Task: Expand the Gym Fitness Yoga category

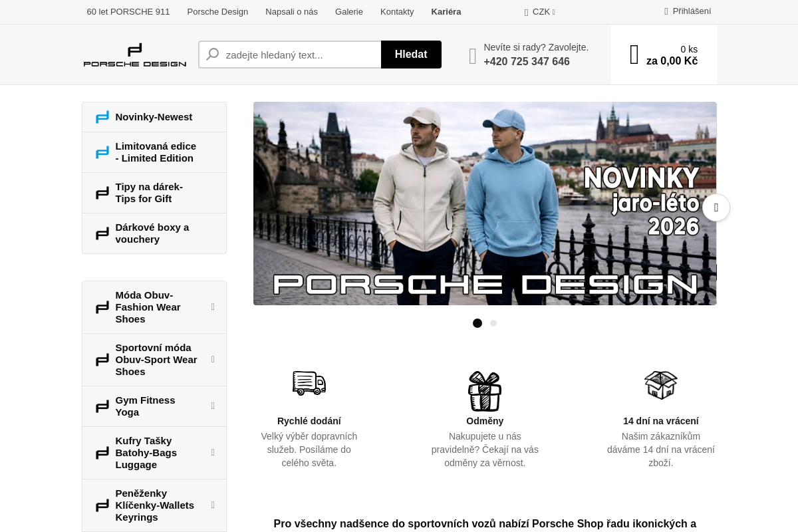Action: pos(213,406)
